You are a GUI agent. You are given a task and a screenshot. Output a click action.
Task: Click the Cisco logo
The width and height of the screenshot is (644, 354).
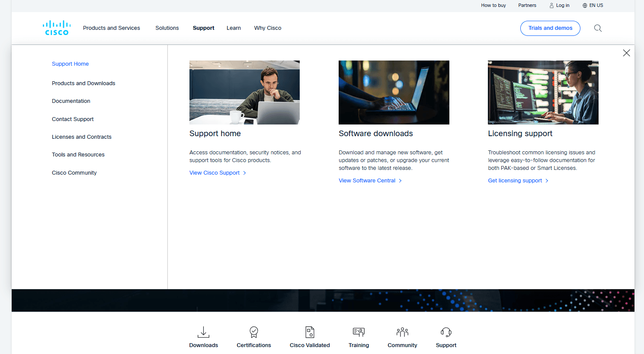click(x=57, y=28)
